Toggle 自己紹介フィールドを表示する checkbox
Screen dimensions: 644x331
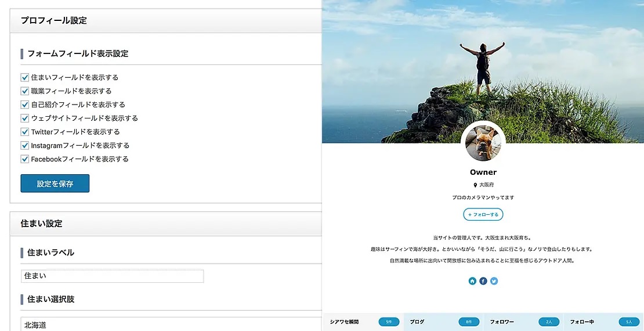click(25, 105)
